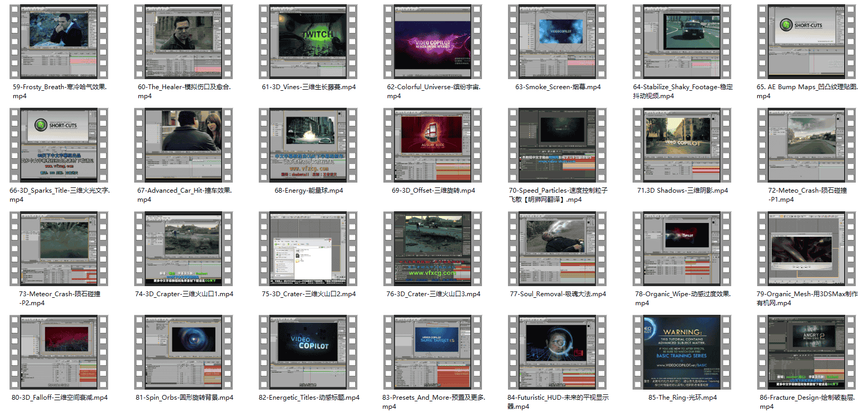Select the 66-3D_Sparks_Title video thumbnail

(59, 145)
